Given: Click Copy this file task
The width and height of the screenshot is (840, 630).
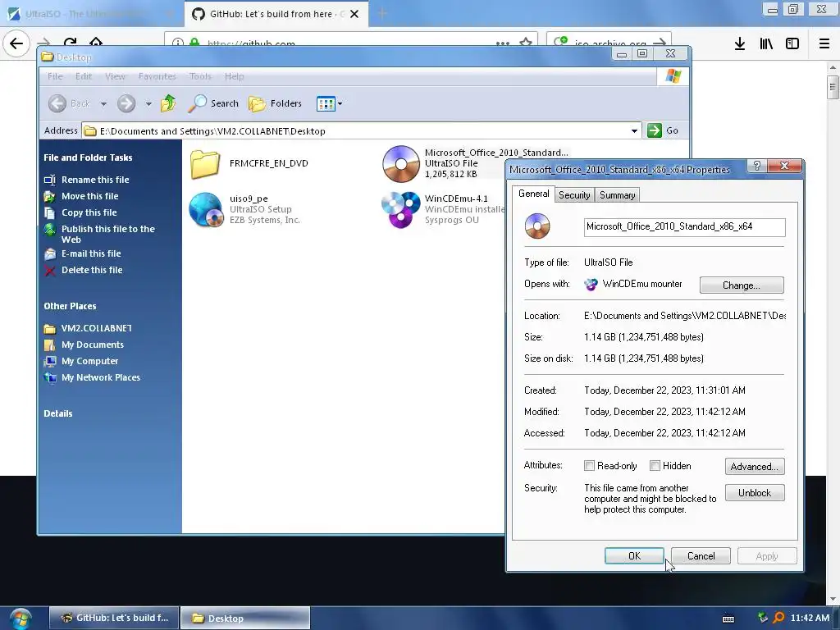Looking at the screenshot, I should pos(89,212).
